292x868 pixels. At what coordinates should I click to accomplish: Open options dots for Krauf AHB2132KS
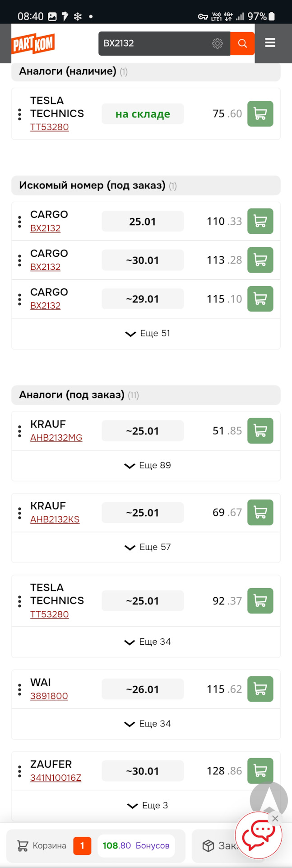tap(19, 513)
